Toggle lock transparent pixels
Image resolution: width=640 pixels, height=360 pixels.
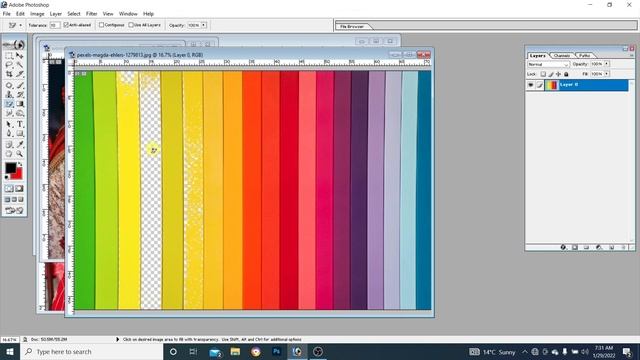point(543,74)
